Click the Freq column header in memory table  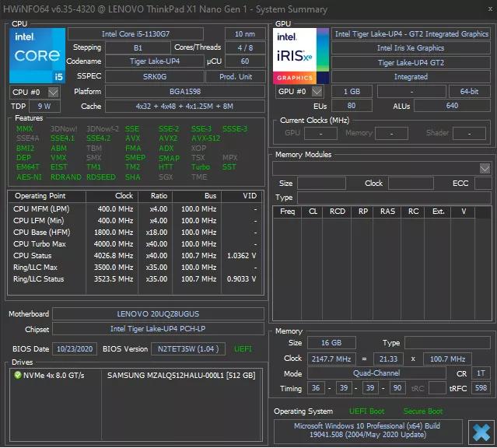click(287, 212)
